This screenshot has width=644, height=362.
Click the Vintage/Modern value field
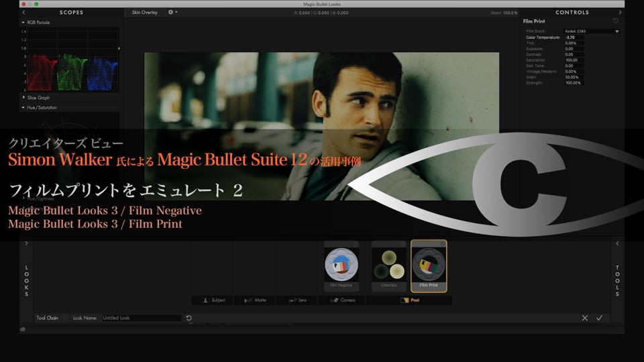[574, 72]
